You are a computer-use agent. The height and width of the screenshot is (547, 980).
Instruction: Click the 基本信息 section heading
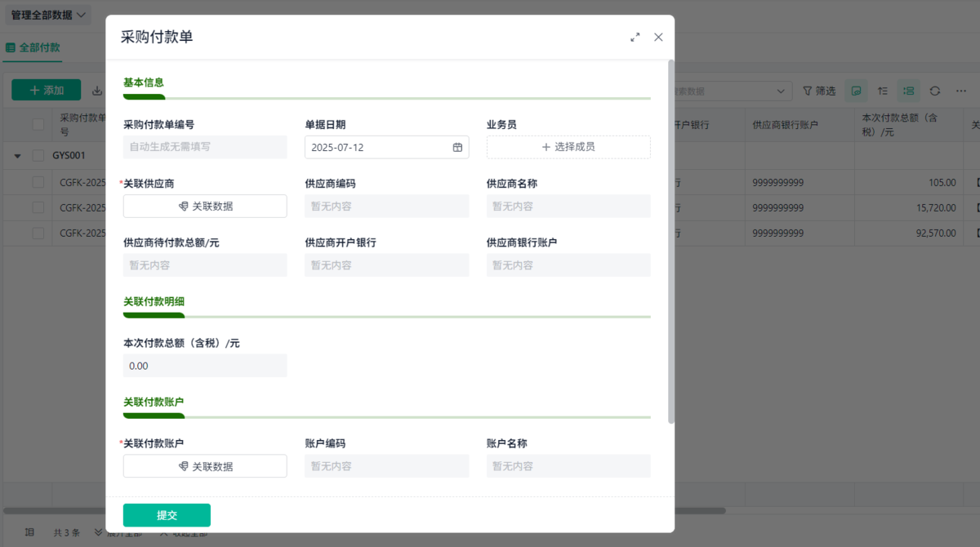coord(144,82)
